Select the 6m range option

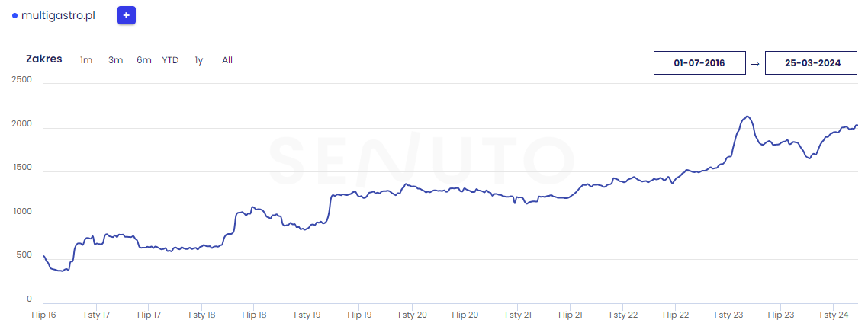144,60
